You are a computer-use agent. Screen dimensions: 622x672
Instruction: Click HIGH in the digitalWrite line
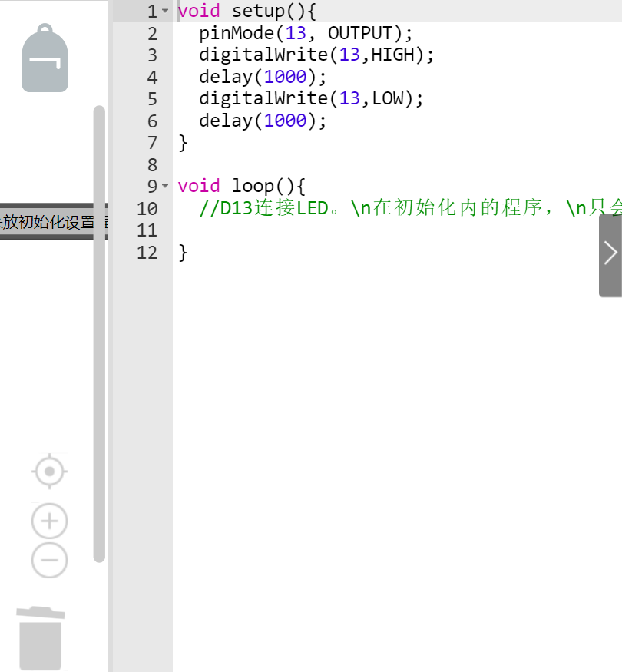392,55
